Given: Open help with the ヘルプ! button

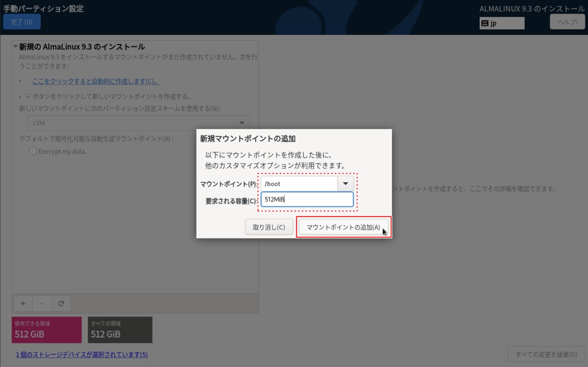Looking at the screenshot, I should pos(567,22).
